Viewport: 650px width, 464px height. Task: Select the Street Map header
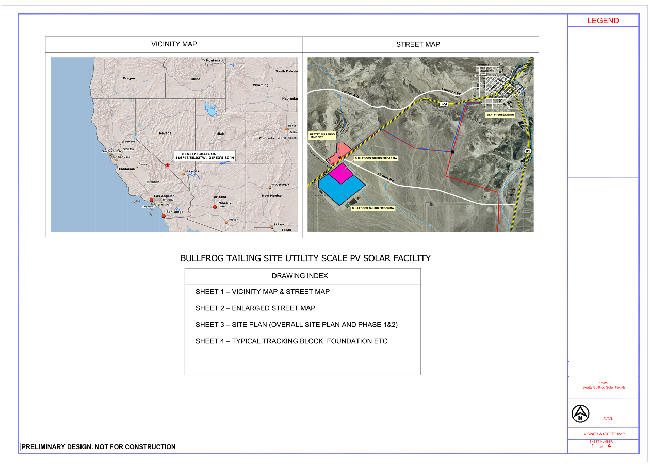[x=419, y=44]
